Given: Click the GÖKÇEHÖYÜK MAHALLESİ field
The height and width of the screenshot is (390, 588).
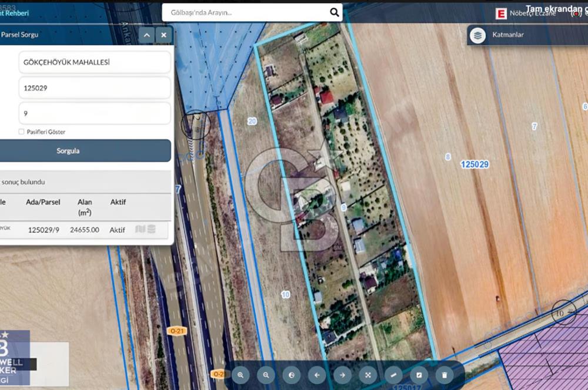Looking at the screenshot, I should tap(95, 62).
